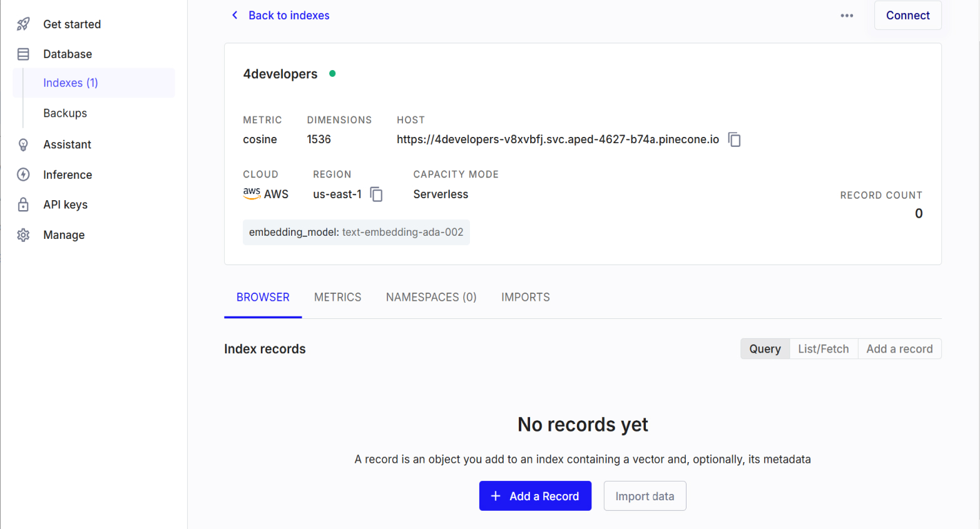This screenshot has width=980, height=529.
Task: Click the us-east-1 region text
Action: click(337, 194)
